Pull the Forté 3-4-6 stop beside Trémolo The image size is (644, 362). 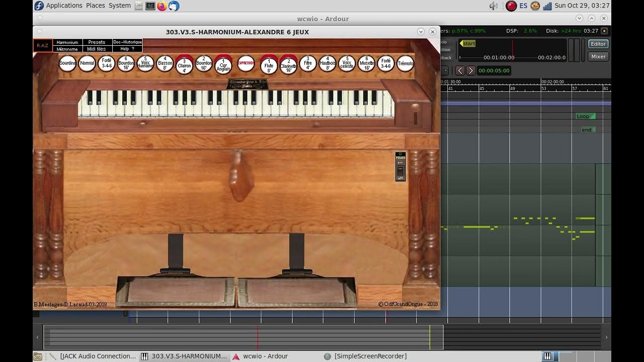point(386,63)
